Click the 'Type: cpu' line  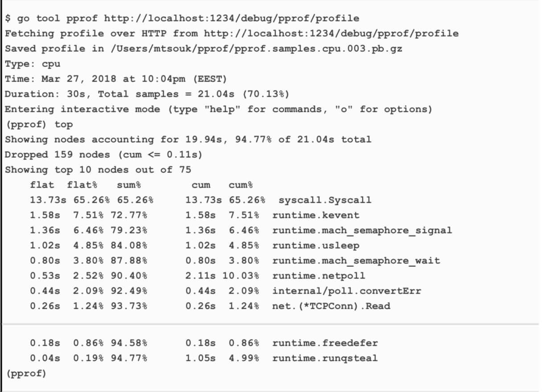[x=33, y=64]
